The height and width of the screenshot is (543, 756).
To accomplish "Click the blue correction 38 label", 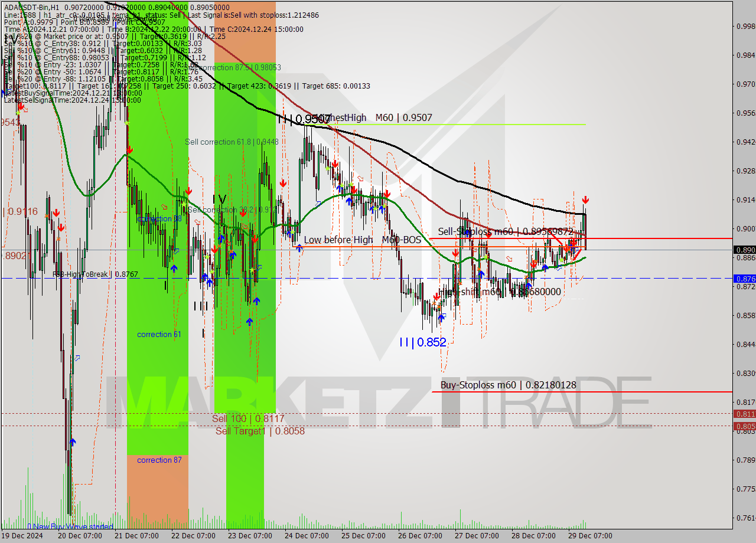I will coord(159,218).
